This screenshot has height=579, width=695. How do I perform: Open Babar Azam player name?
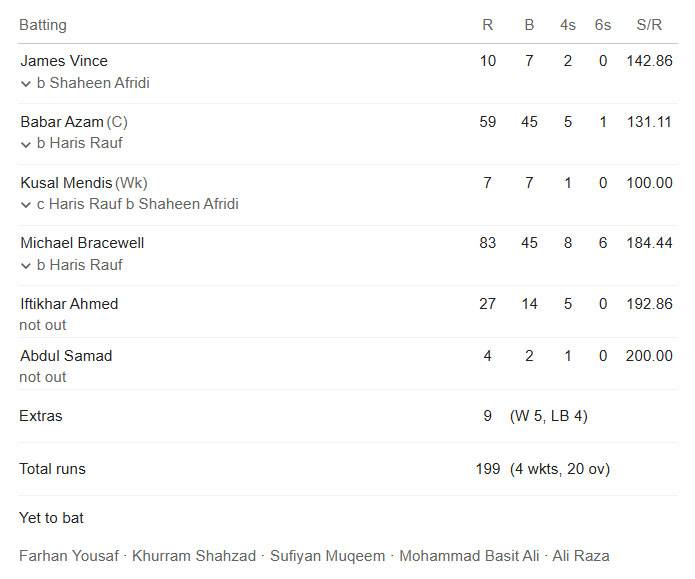click(62, 121)
